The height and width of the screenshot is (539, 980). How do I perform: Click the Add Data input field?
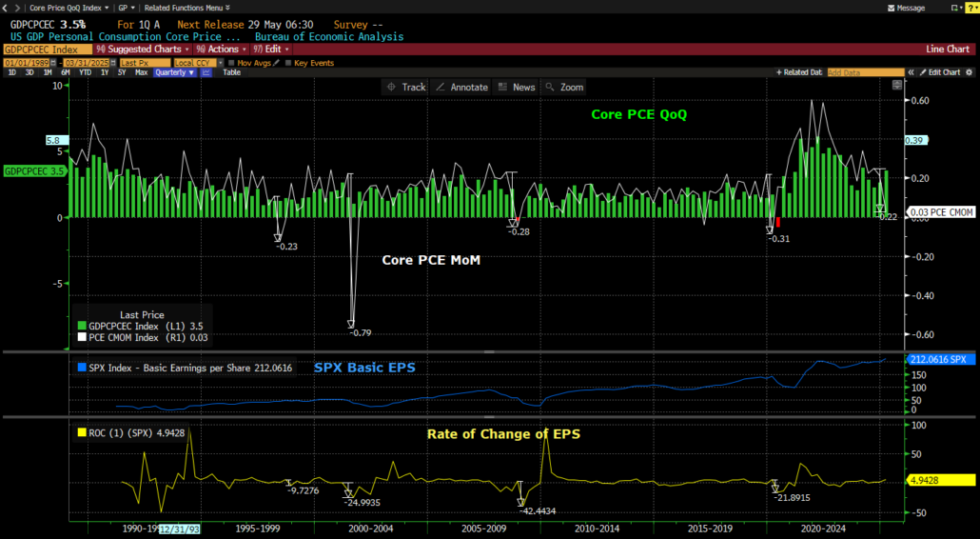[866, 72]
